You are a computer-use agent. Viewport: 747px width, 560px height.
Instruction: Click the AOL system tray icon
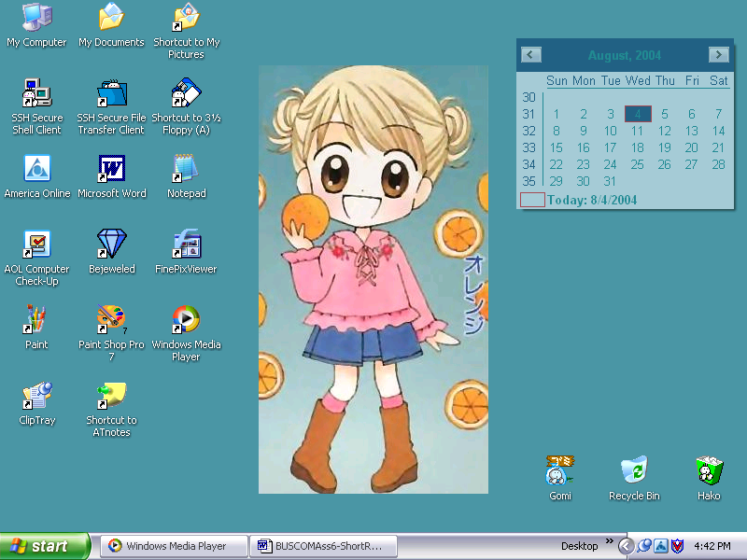click(x=661, y=546)
